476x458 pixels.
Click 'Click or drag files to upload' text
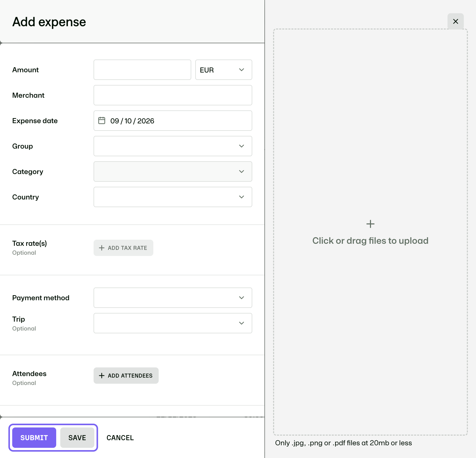click(x=370, y=241)
